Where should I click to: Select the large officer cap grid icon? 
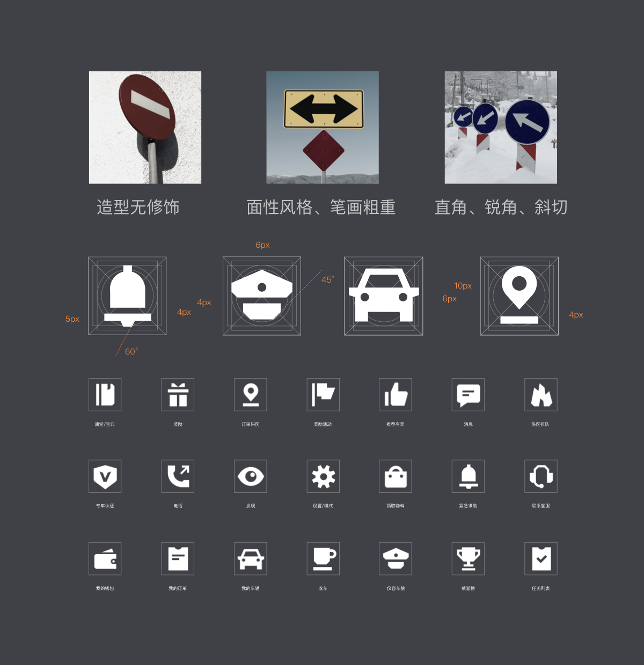click(x=262, y=296)
